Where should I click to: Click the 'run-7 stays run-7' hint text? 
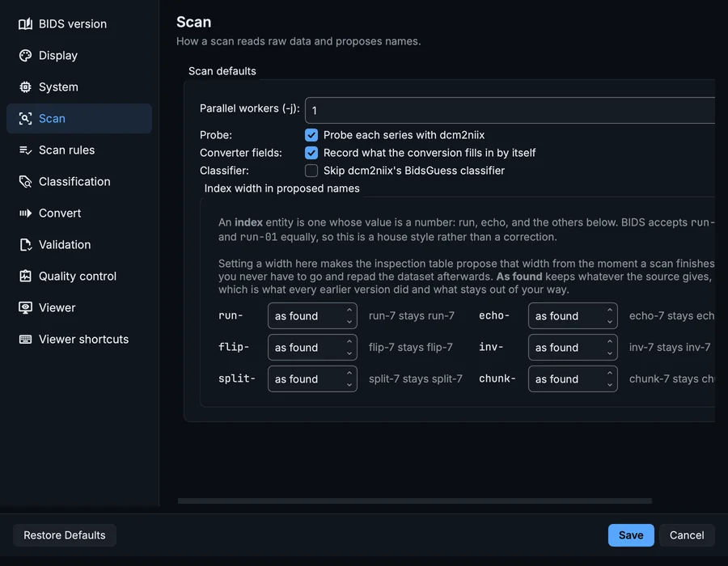(412, 315)
